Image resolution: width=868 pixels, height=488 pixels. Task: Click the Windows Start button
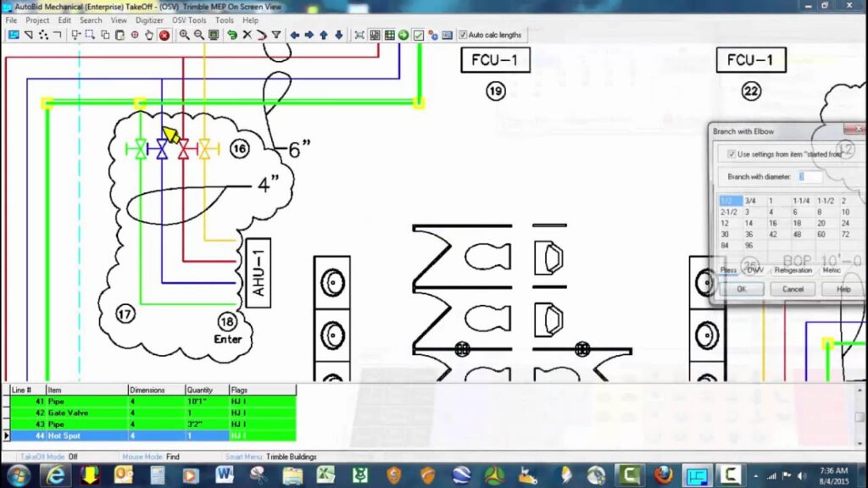[19, 475]
